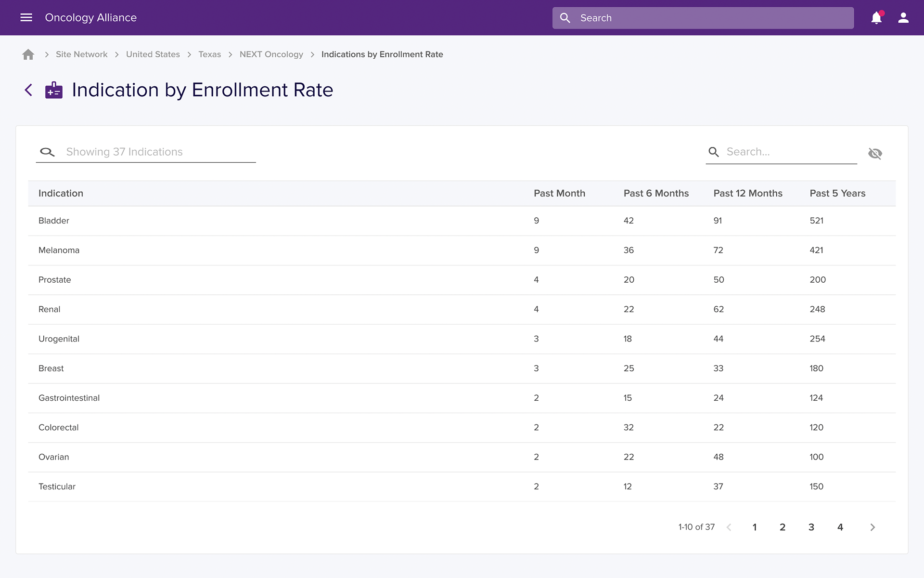Click Oncology Alliance app title
Viewport: 924px width, 578px height.
click(91, 18)
